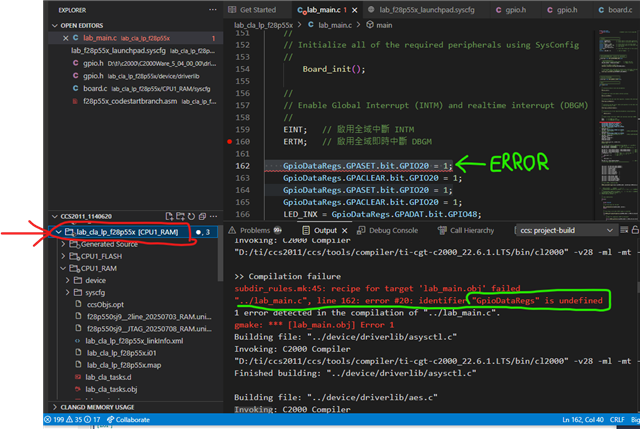Click lab_cla_lp_f28p55x breadcrumb segment
The height and width of the screenshot is (429, 640).
[x=263, y=25]
